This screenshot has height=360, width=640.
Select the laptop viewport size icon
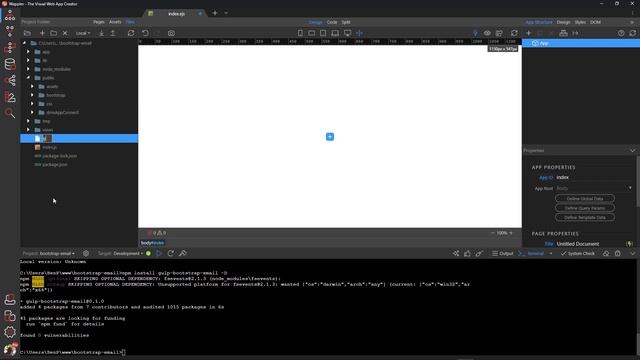335,33
